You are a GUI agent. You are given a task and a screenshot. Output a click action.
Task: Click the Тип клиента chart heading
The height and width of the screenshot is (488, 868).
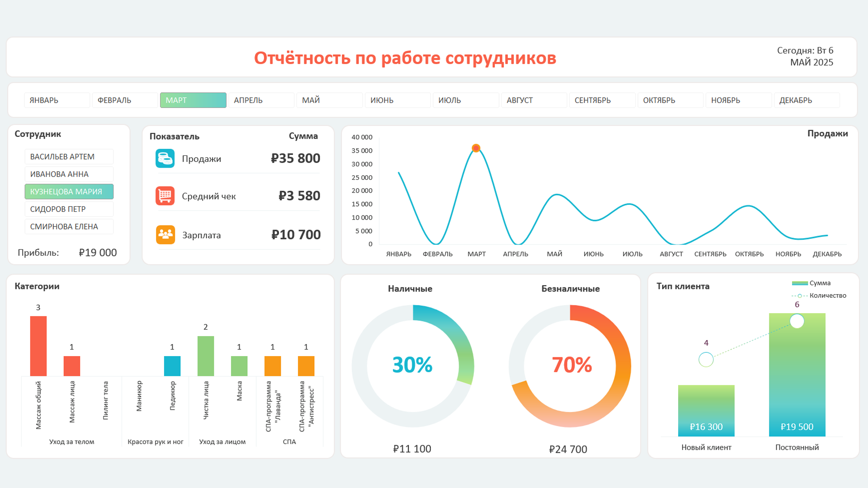683,286
